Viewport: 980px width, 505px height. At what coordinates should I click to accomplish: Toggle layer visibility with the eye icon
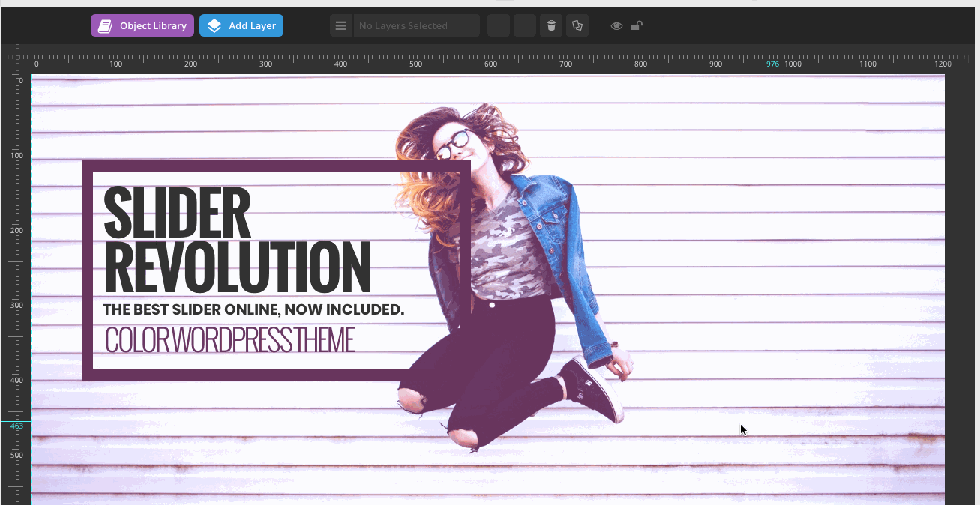point(616,26)
